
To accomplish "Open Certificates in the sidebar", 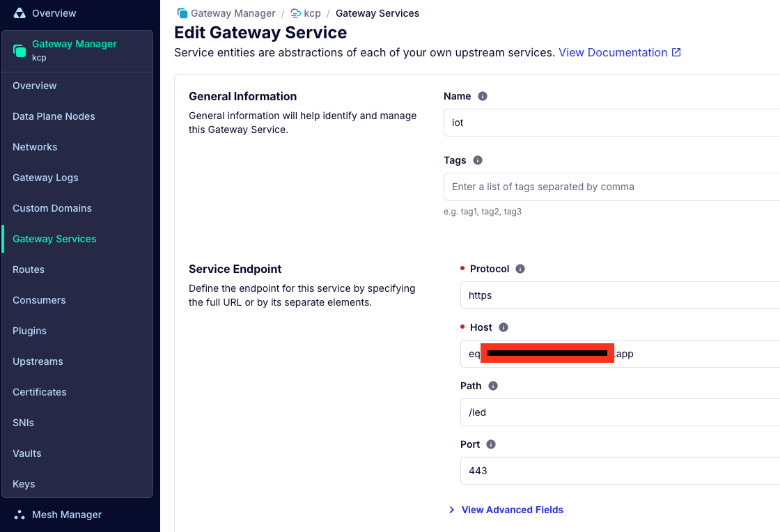I will [x=40, y=392].
